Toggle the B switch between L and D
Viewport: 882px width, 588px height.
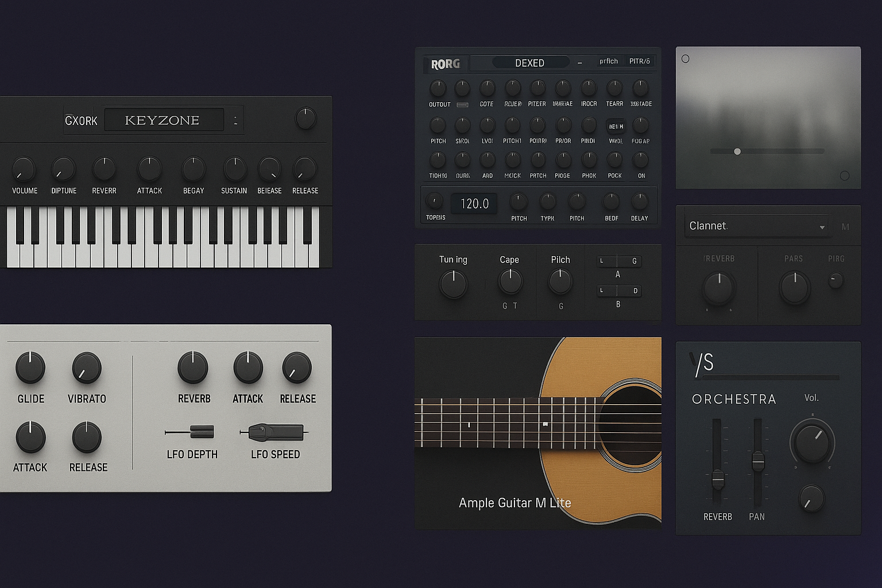[618, 291]
